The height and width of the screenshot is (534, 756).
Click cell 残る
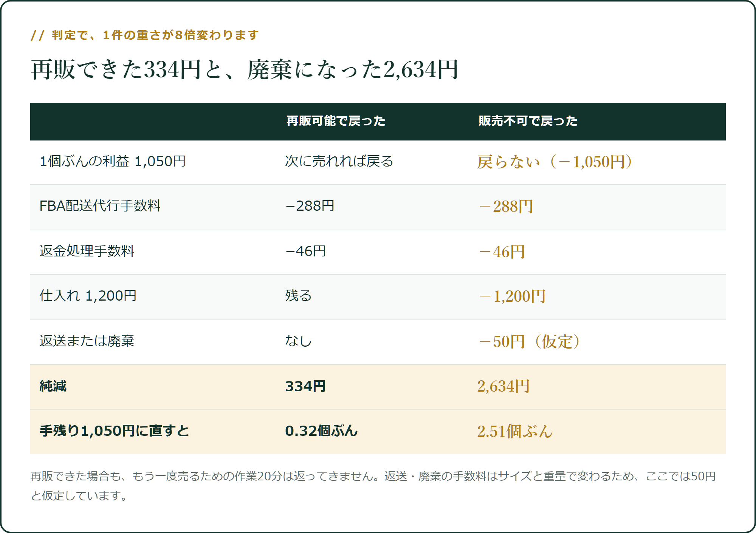click(x=298, y=296)
